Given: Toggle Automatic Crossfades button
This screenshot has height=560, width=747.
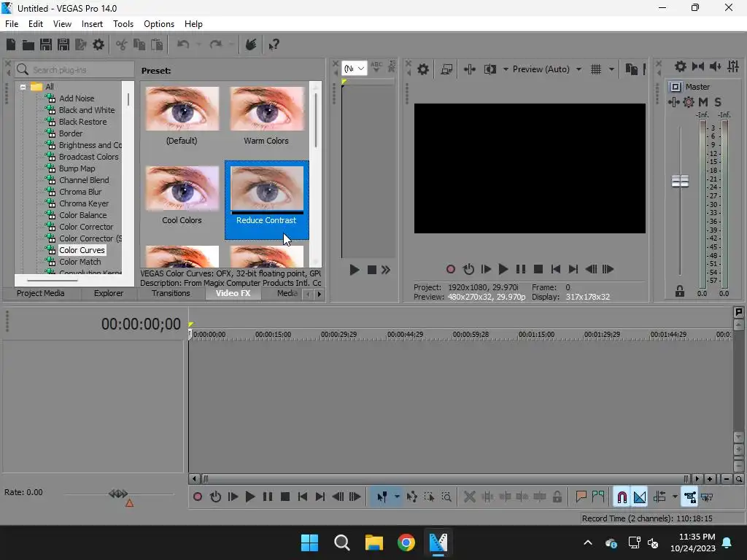Looking at the screenshot, I should point(639,497).
